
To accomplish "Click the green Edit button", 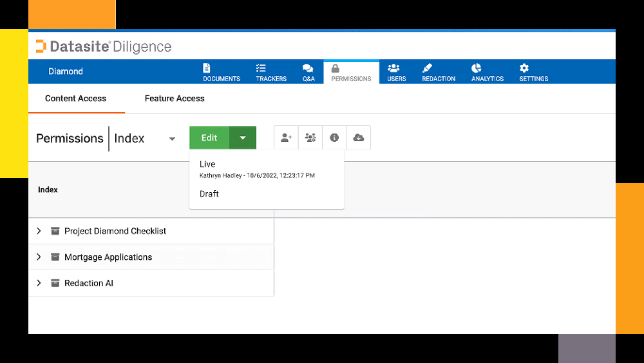I will (x=209, y=138).
